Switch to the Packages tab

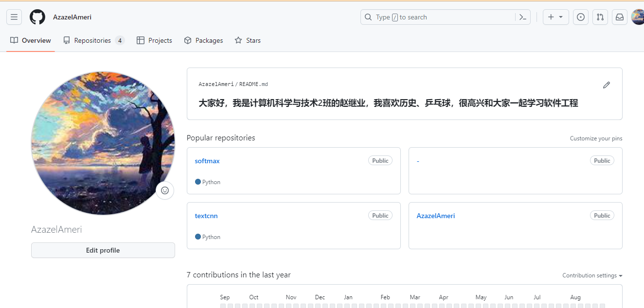[x=203, y=40]
